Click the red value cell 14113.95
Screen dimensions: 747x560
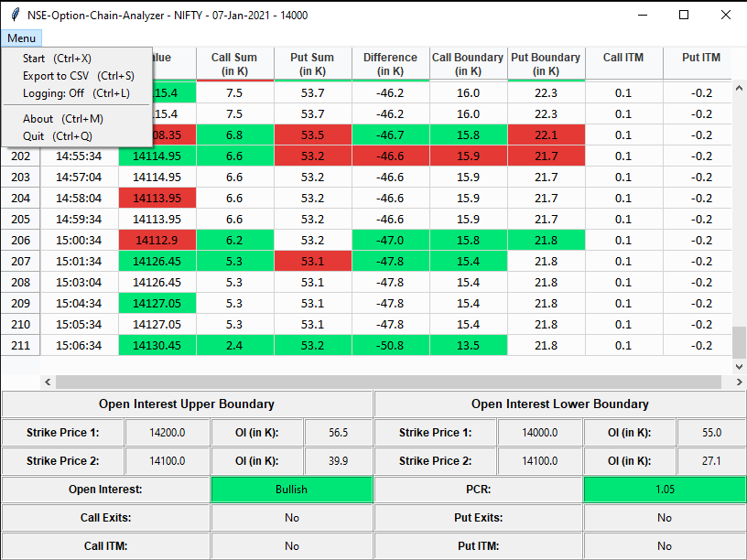[x=157, y=198]
